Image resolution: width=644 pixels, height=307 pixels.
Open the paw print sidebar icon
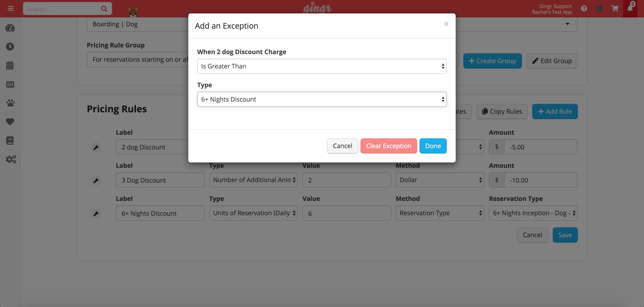(10, 103)
